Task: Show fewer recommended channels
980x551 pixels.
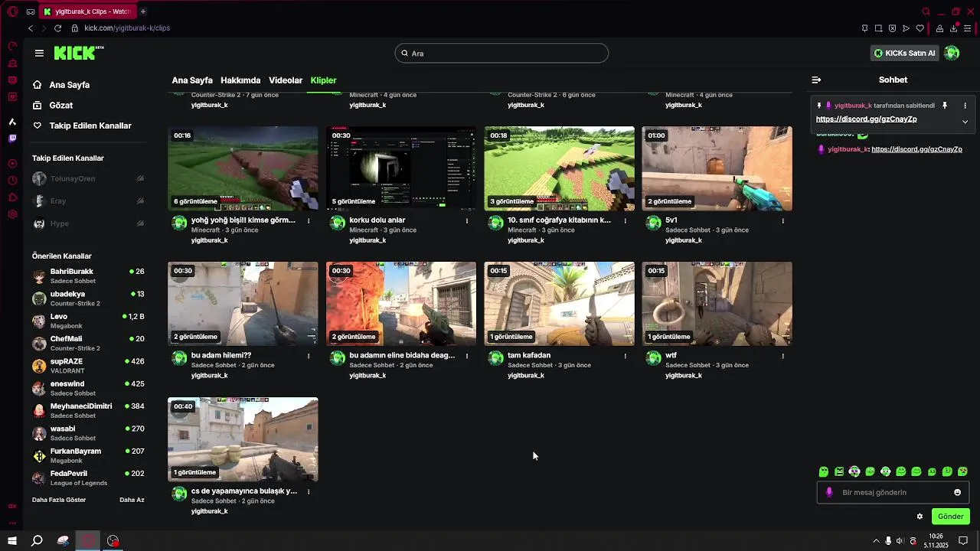Action: click(132, 500)
